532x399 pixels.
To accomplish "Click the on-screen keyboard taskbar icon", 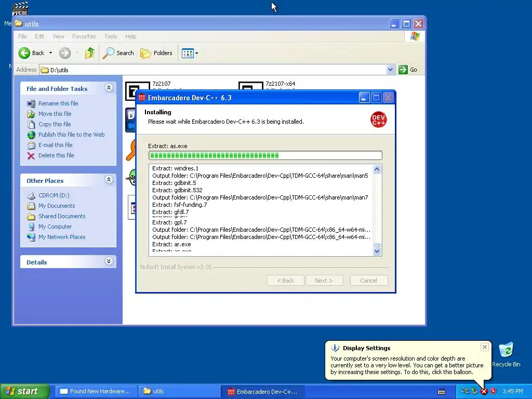I will (442, 392).
